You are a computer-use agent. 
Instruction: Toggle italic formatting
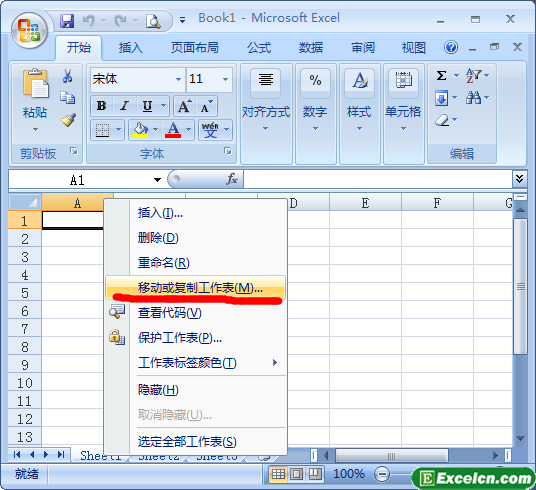point(124,106)
